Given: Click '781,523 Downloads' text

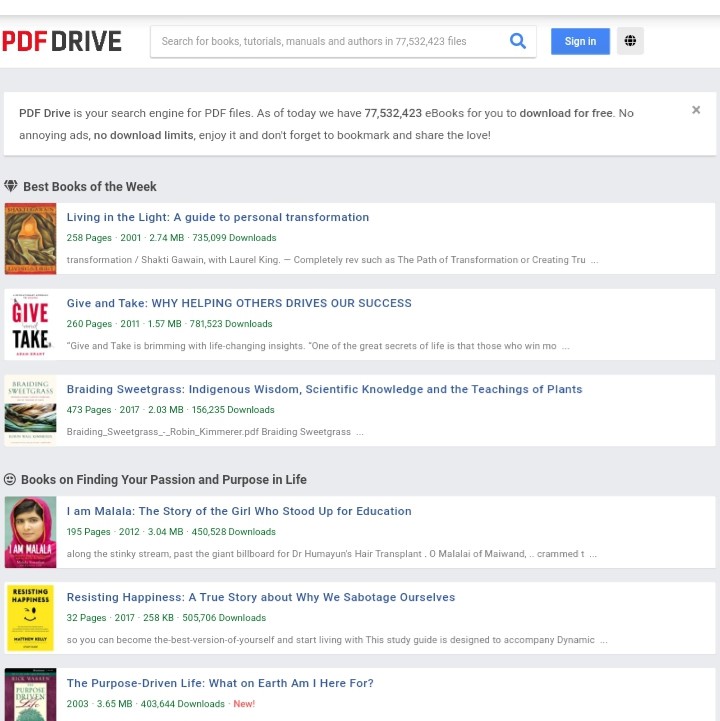Looking at the screenshot, I should [x=231, y=324].
